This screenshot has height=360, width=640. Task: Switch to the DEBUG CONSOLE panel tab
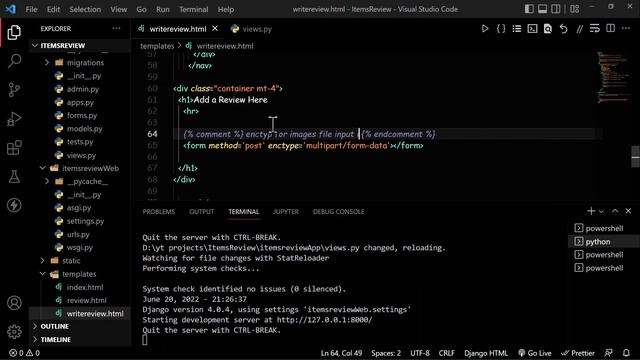tap(338, 211)
